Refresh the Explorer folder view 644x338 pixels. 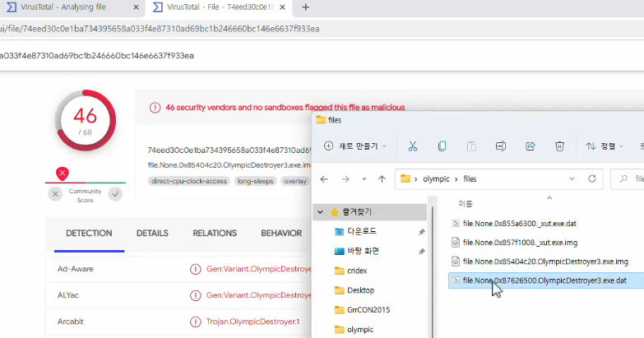(592, 178)
